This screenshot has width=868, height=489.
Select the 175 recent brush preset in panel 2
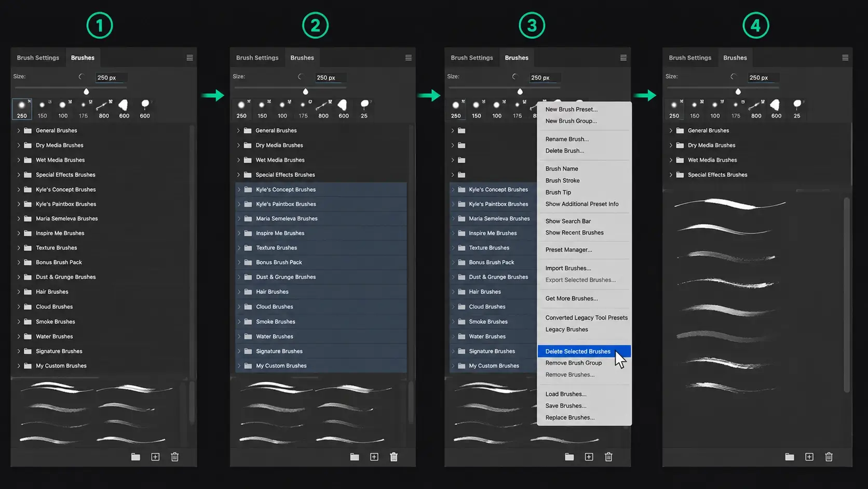[x=303, y=109]
